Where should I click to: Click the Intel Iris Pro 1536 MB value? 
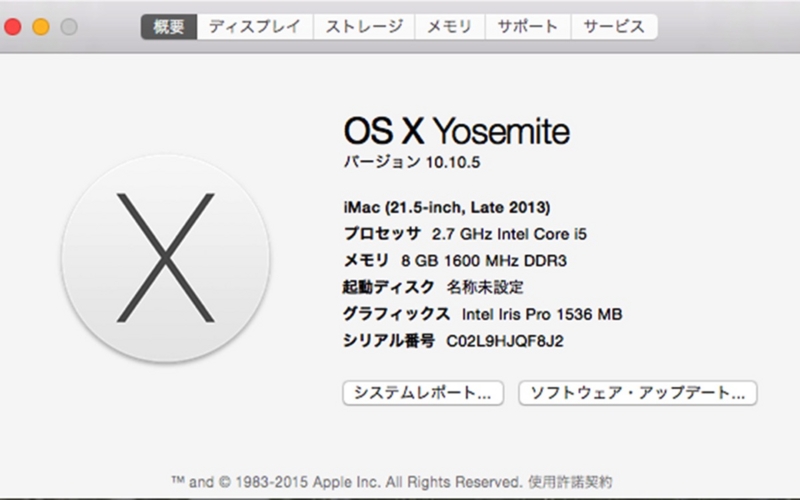pos(542,314)
